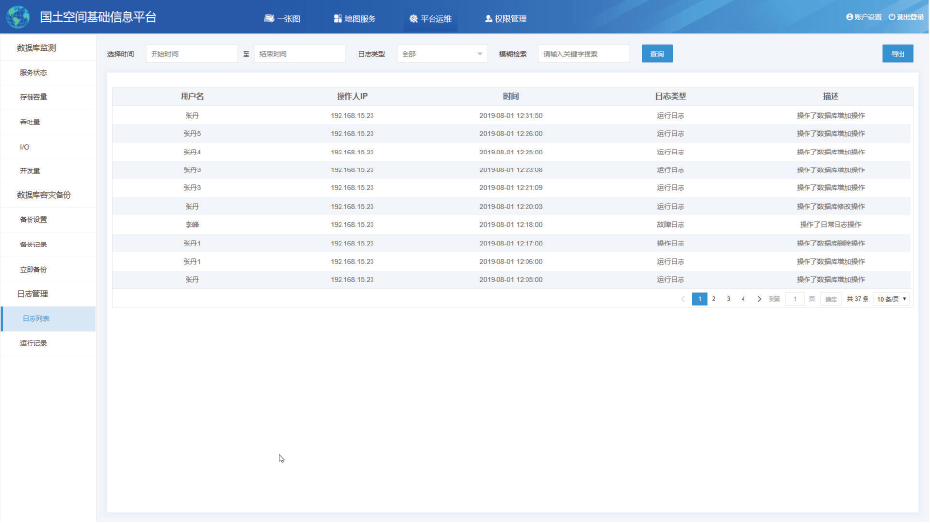
Task: Open the 10条/页 page size dropdown
Action: [891, 299]
